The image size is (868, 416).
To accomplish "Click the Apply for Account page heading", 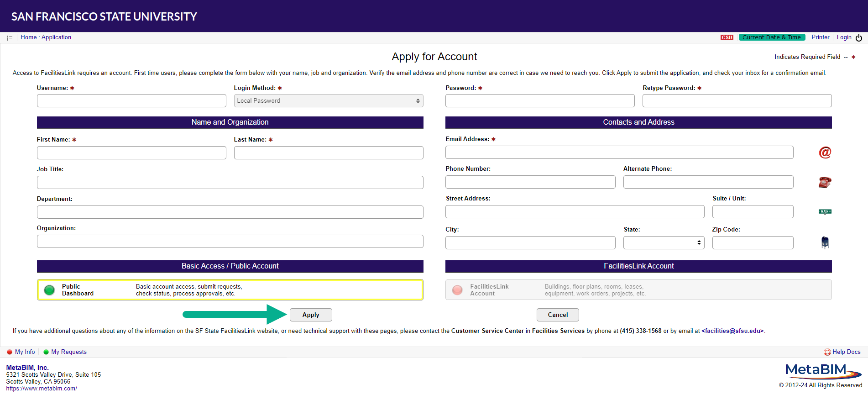I will (x=434, y=57).
